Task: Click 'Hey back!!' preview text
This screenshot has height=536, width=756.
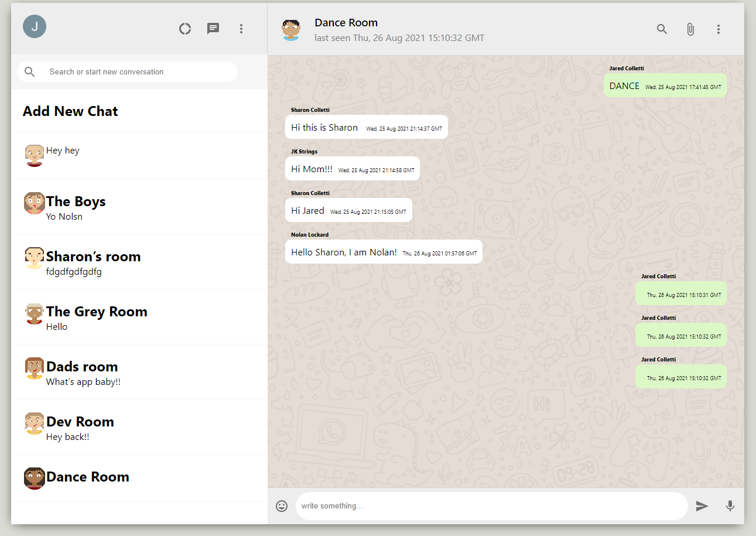Action: pos(68,437)
